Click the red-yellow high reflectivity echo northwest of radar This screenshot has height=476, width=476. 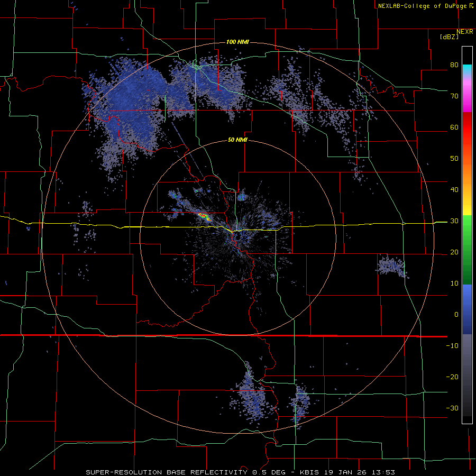click(x=204, y=216)
